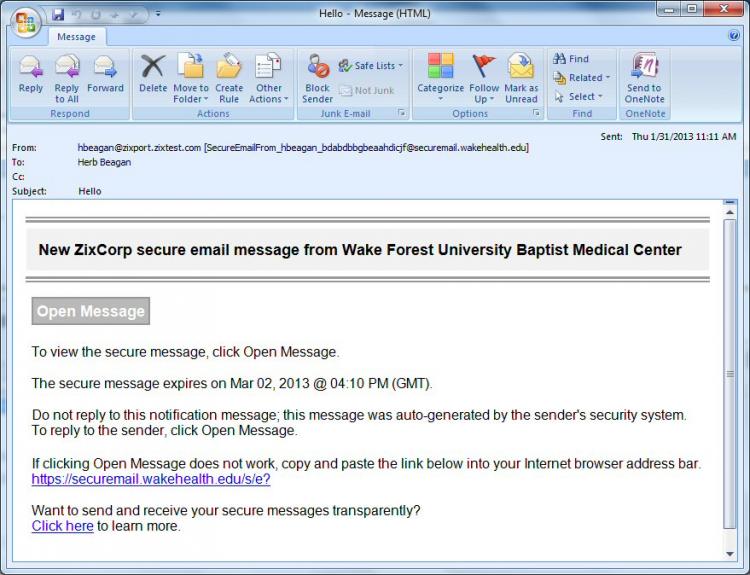
Task: Click the ZixCorp secure email heading
Action: (x=360, y=250)
